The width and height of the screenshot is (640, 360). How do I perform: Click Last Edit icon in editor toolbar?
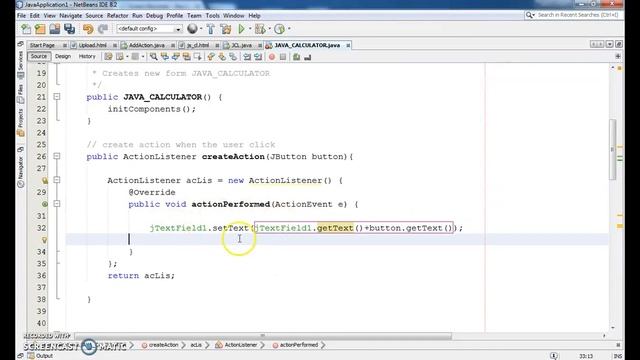tap(108, 57)
